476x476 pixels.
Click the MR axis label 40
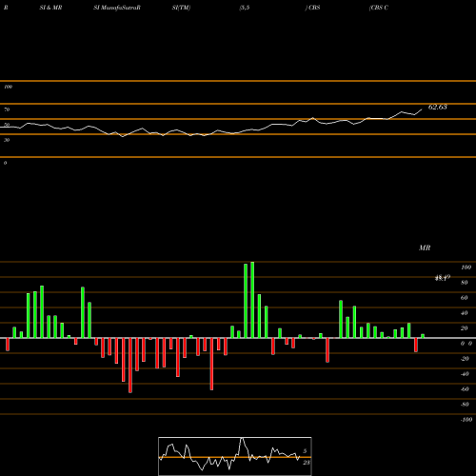[465, 313]
